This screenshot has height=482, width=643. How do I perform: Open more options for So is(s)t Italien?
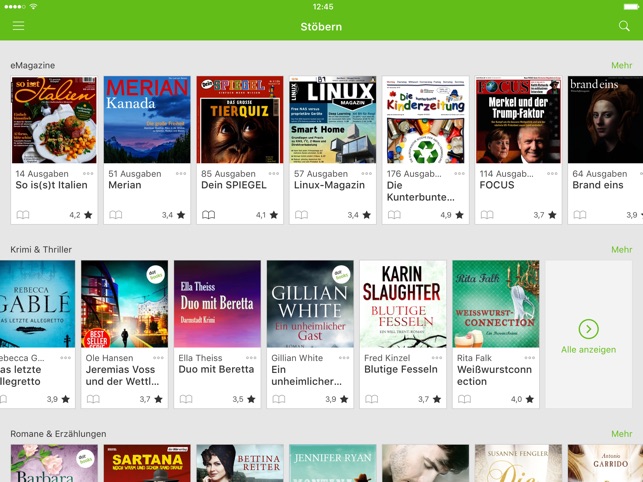(x=88, y=174)
